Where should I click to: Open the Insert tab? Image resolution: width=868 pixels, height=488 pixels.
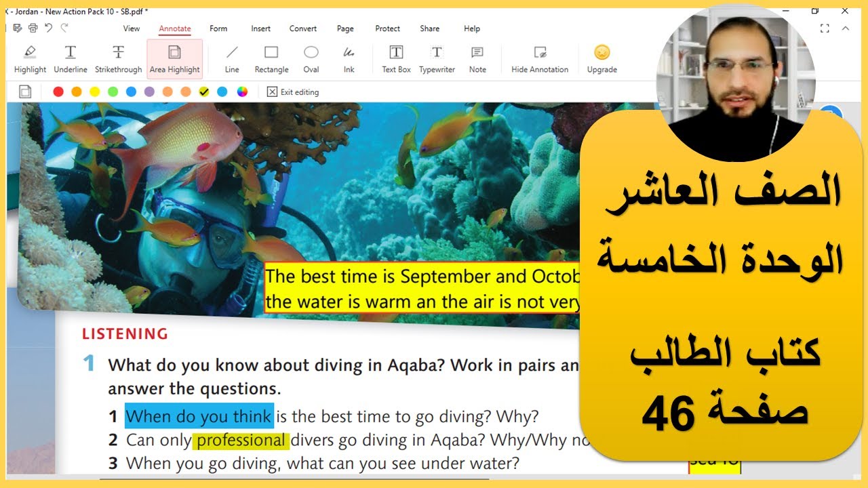260,28
